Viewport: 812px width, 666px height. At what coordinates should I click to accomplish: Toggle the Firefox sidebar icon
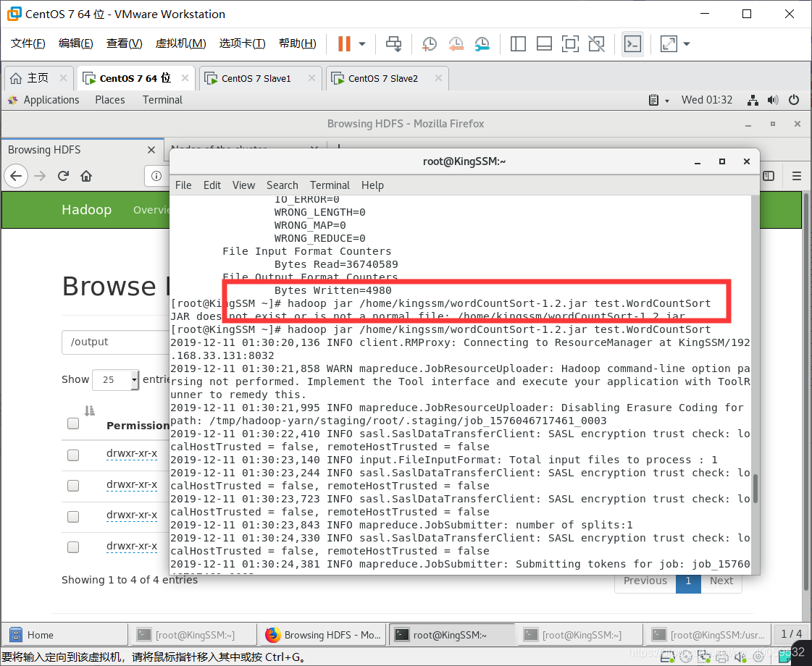point(769,176)
